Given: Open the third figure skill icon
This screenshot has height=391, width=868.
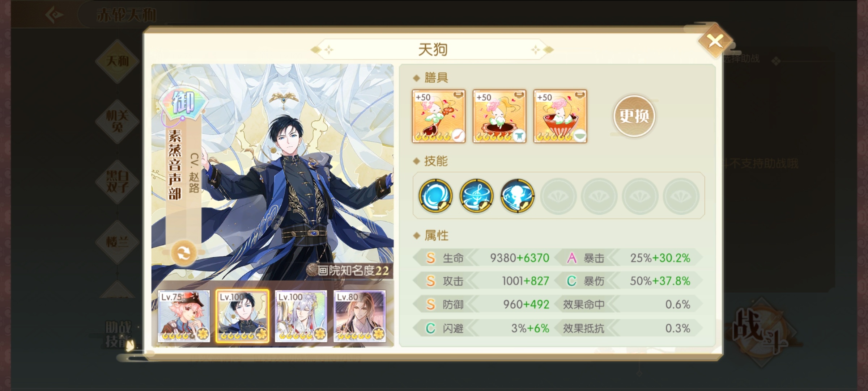Looking at the screenshot, I should pos(517,195).
